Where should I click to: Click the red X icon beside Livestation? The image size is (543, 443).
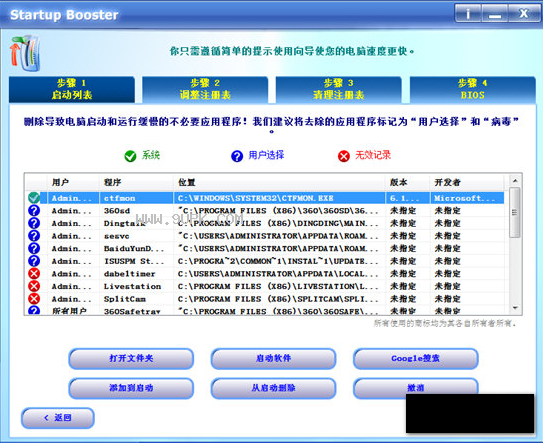click(x=34, y=286)
